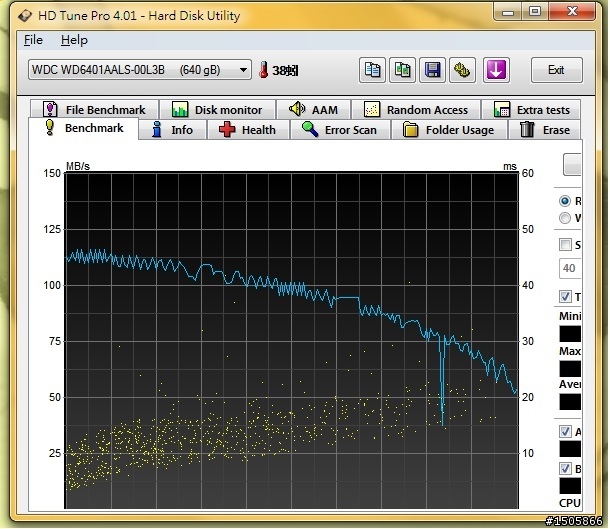The image size is (610, 529).
Task: Switch to Folder Usage tab
Action: pos(449,130)
